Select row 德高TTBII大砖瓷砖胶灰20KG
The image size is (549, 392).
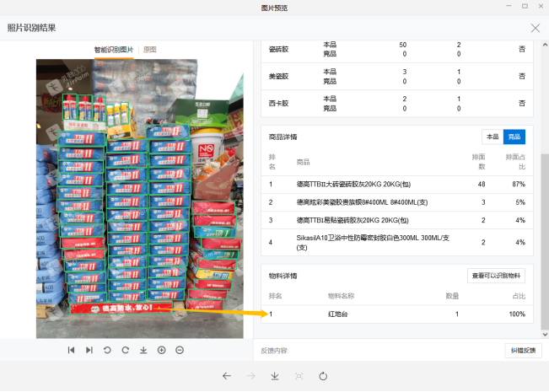(x=397, y=185)
